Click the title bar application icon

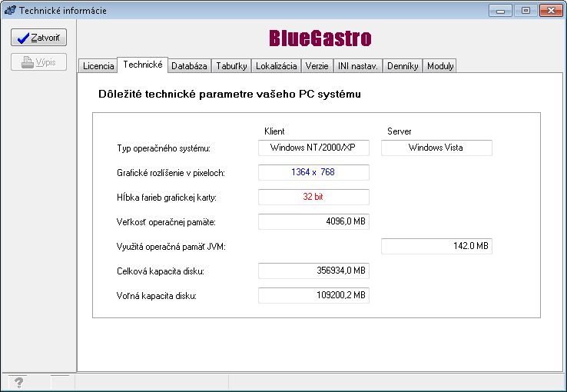point(10,10)
